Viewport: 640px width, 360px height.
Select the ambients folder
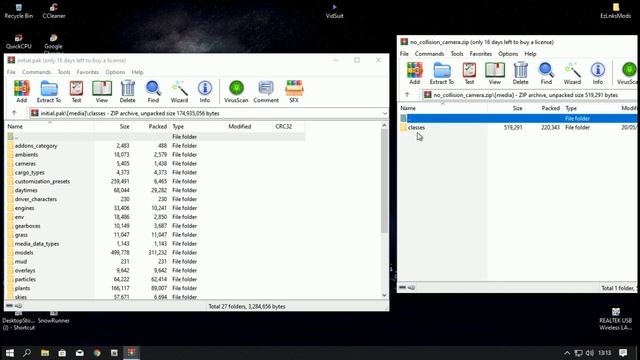[x=26, y=155]
